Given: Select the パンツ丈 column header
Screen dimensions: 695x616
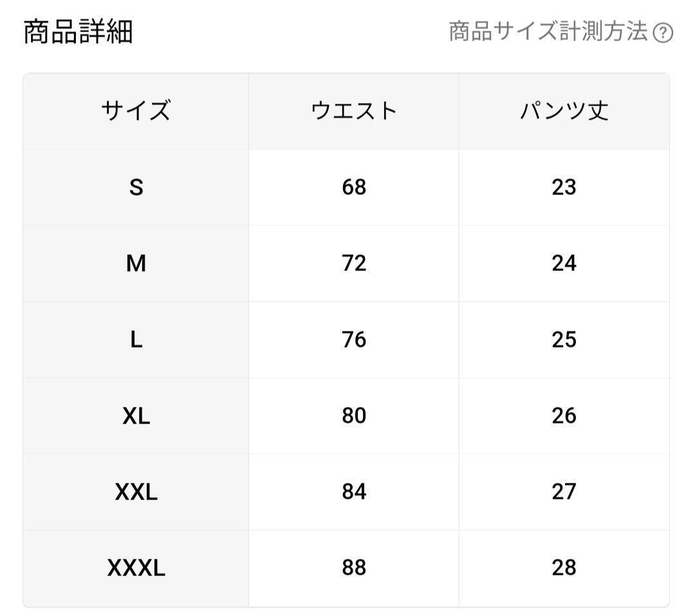Looking at the screenshot, I should tap(564, 111).
